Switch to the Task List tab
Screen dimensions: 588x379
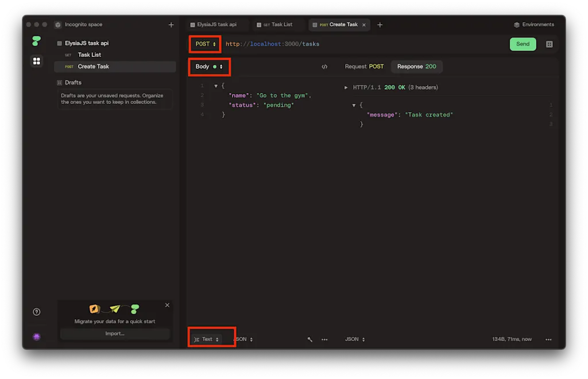pos(277,25)
